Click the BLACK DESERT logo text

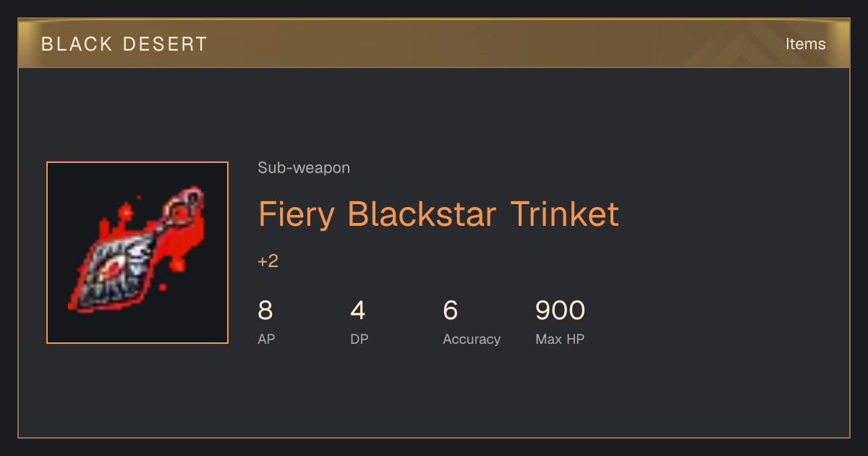pos(124,44)
